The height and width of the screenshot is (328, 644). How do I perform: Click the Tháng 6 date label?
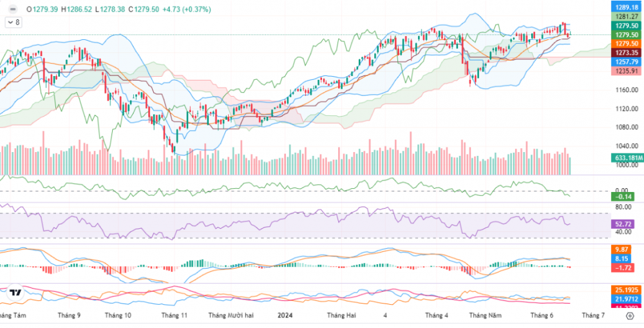point(542,316)
